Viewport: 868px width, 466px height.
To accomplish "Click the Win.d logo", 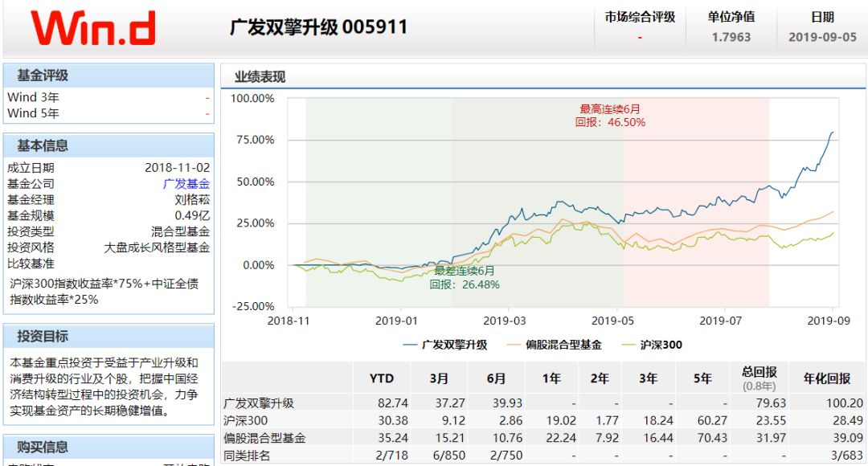I will (91, 26).
